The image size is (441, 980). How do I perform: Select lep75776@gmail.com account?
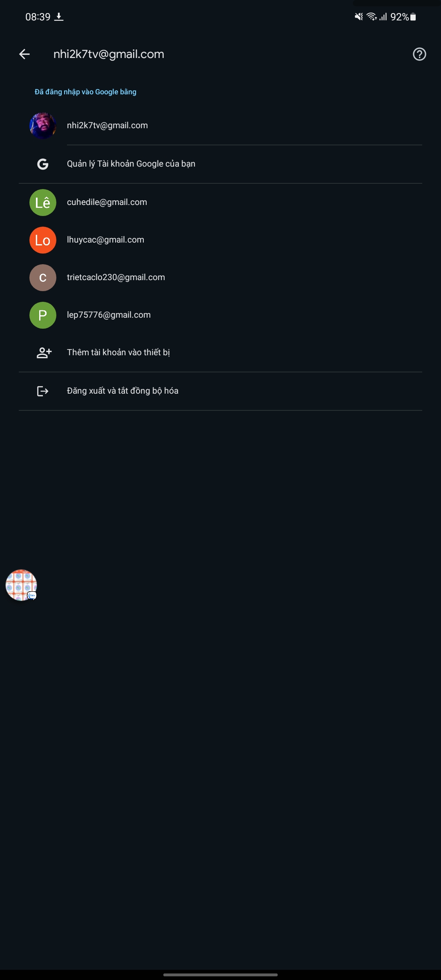coord(109,315)
